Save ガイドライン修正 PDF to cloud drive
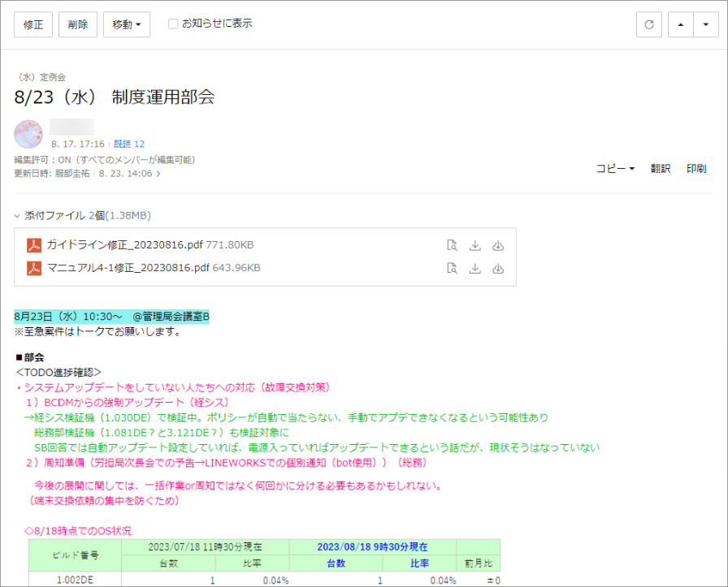Image resolution: width=728 pixels, height=587 pixels. click(498, 245)
